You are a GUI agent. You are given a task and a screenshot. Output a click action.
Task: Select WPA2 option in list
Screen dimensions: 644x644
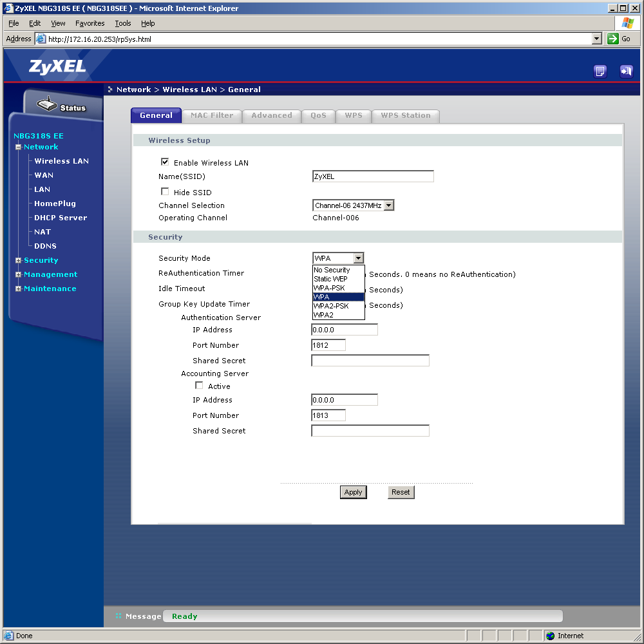click(339, 315)
